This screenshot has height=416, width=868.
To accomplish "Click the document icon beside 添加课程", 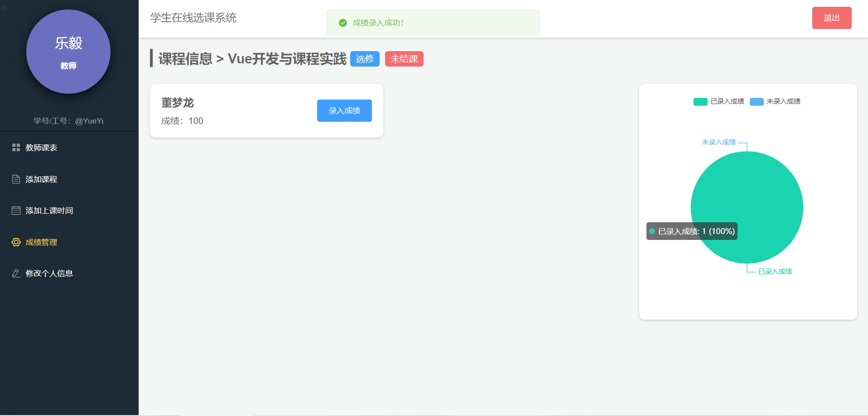I will [16, 179].
